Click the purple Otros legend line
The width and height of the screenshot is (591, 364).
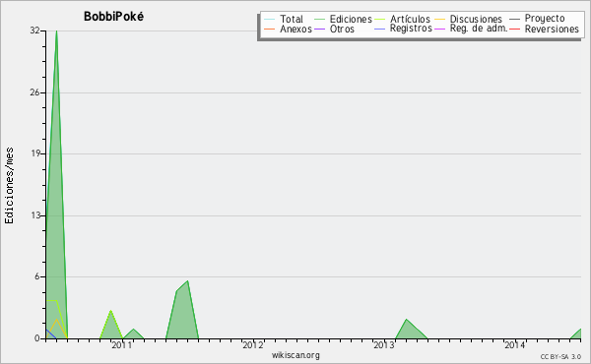tap(319, 29)
